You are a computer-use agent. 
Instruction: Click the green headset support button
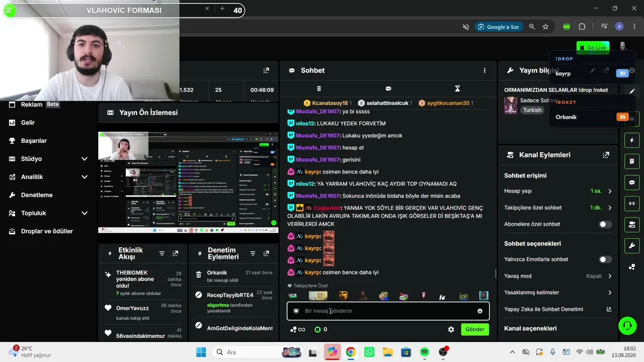tap(627, 325)
